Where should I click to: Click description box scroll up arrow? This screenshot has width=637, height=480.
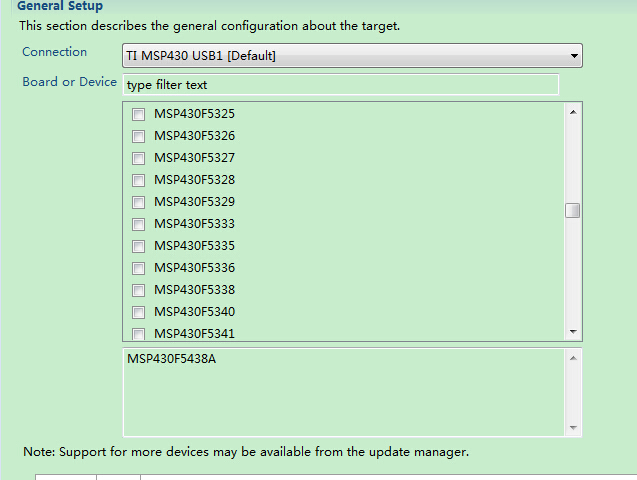(573, 358)
